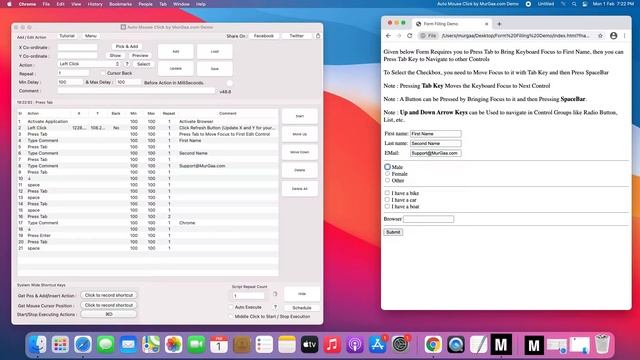Viewport: 640px width, 360px height.
Task: Open Notes from the dock
Action: (x=287, y=344)
